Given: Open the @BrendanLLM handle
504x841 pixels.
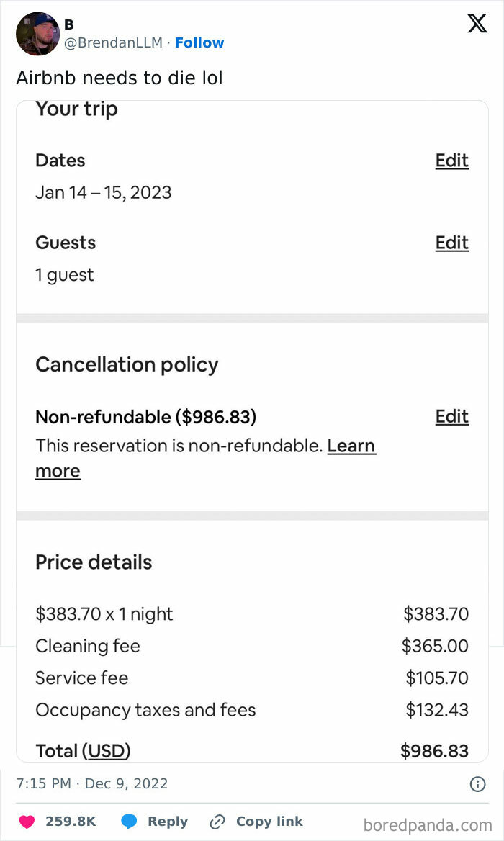Looking at the screenshot, I should click(113, 42).
